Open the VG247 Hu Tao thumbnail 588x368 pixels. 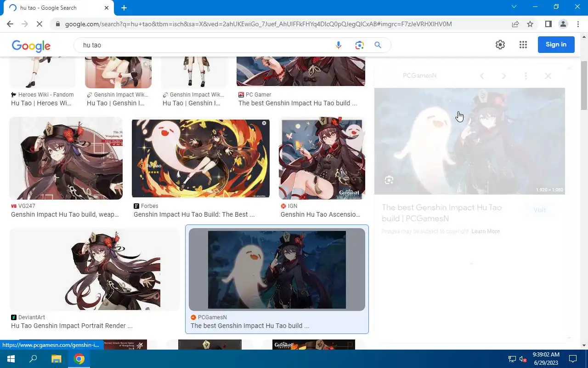[x=66, y=158]
